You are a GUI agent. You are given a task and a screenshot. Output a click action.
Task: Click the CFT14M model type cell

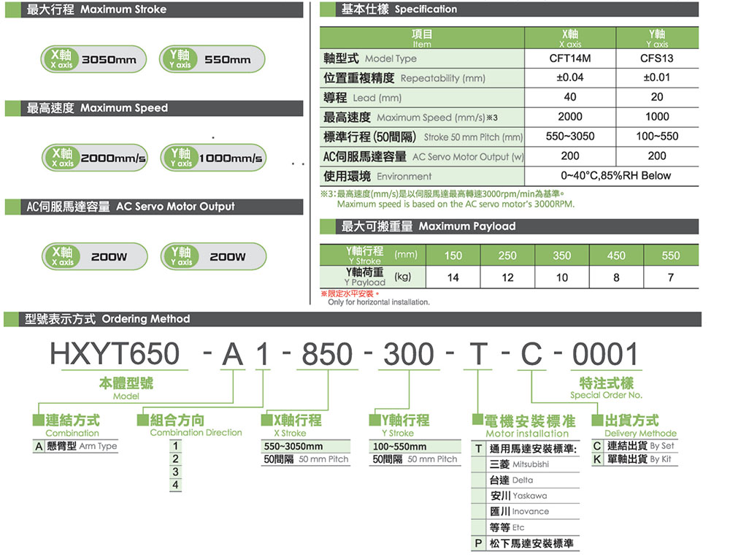coord(570,58)
